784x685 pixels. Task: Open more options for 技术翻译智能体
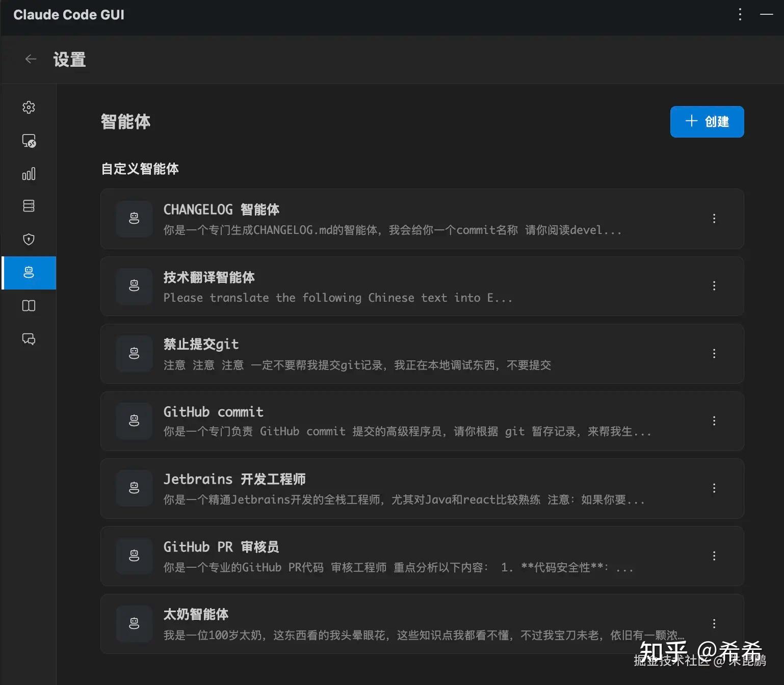(x=714, y=286)
